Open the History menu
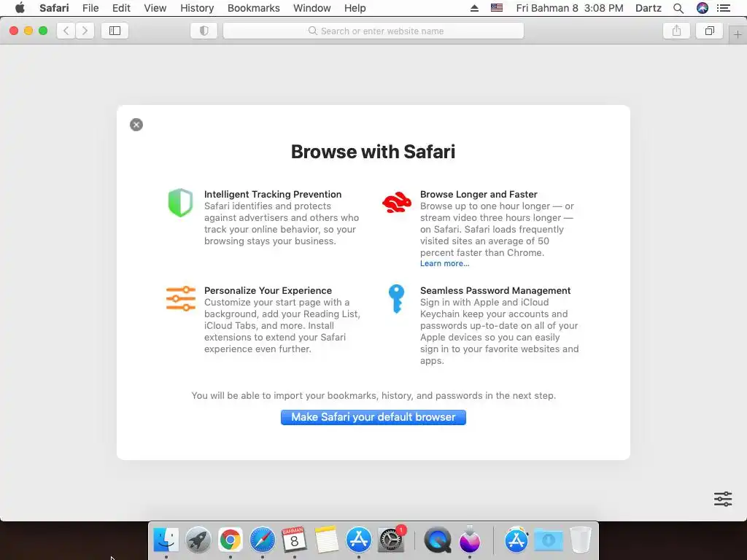Screen dimensions: 747x560 (x=197, y=8)
